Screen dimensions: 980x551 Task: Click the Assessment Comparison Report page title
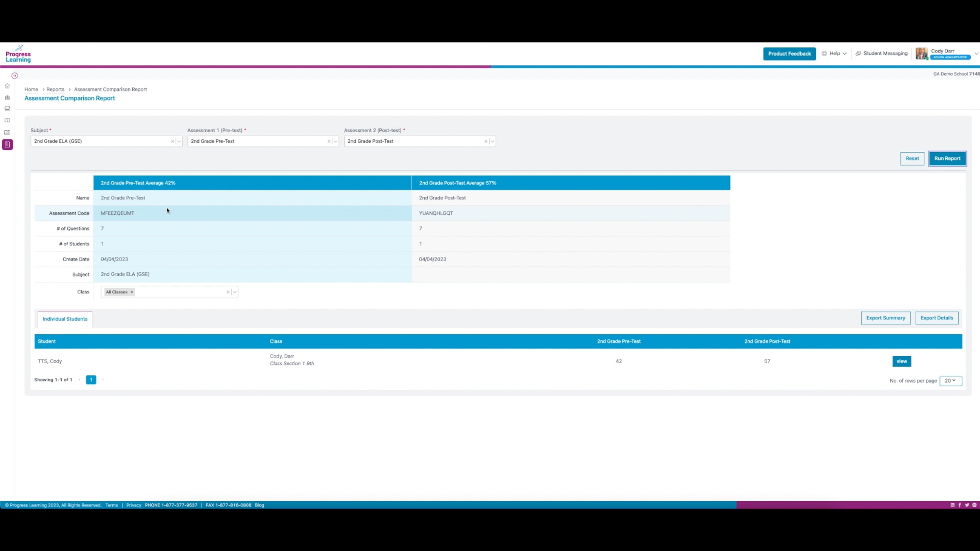click(69, 98)
